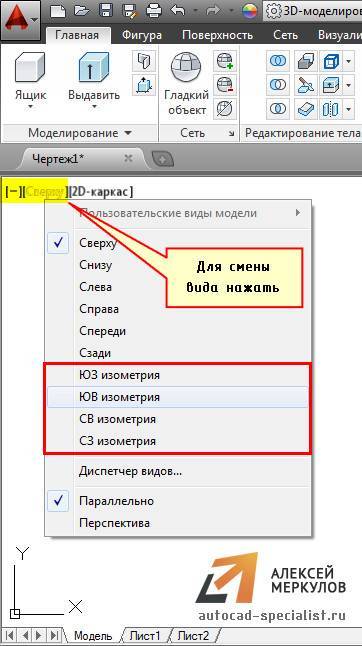The height and width of the screenshot is (646, 362).
Task: Select СВ изометрия view
Action: click(x=177, y=419)
